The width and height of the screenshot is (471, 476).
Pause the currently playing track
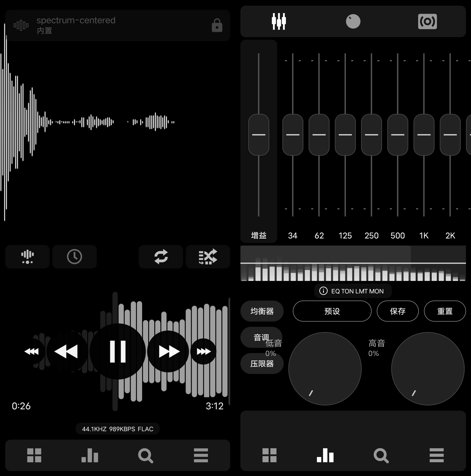coord(118,351)
